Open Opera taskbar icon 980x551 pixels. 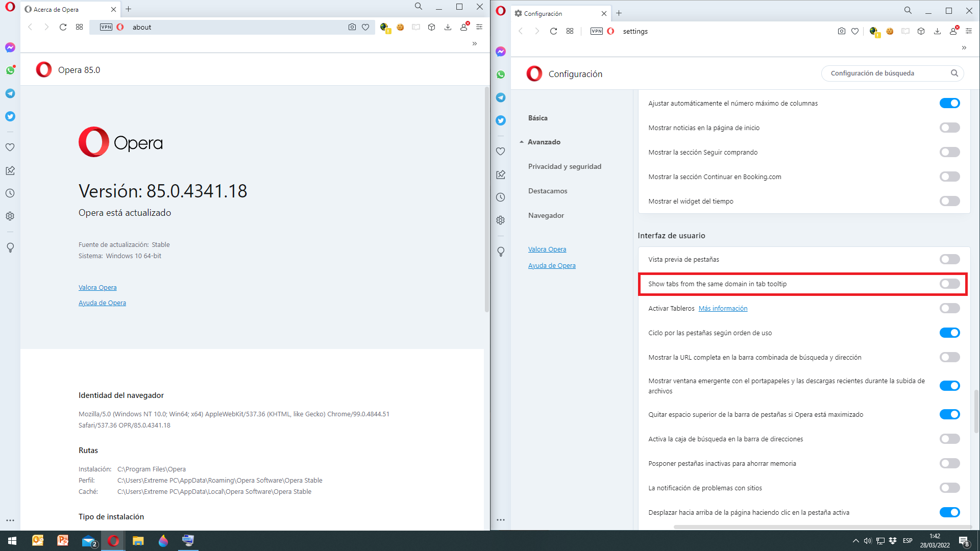(x=113, y=541)
